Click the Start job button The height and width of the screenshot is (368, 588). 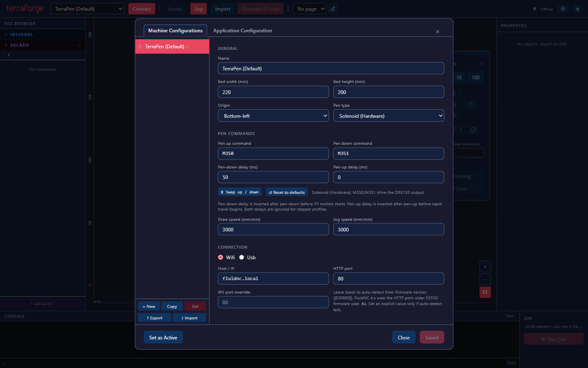click(554, 339)
